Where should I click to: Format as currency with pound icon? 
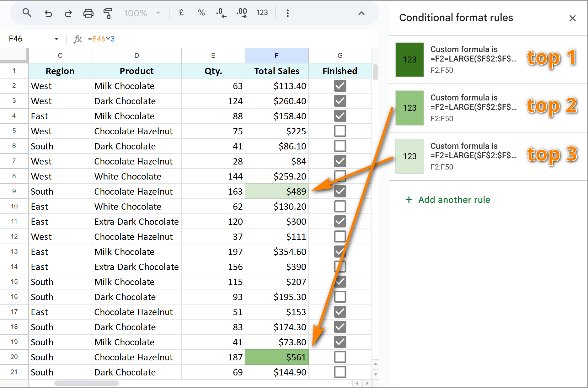click(181, 13)
